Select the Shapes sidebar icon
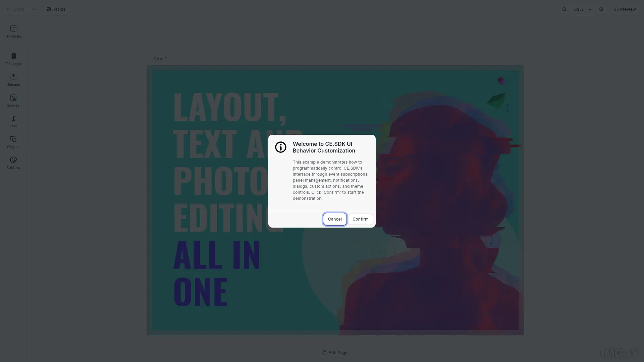644x362 pixels. (13, 142)
